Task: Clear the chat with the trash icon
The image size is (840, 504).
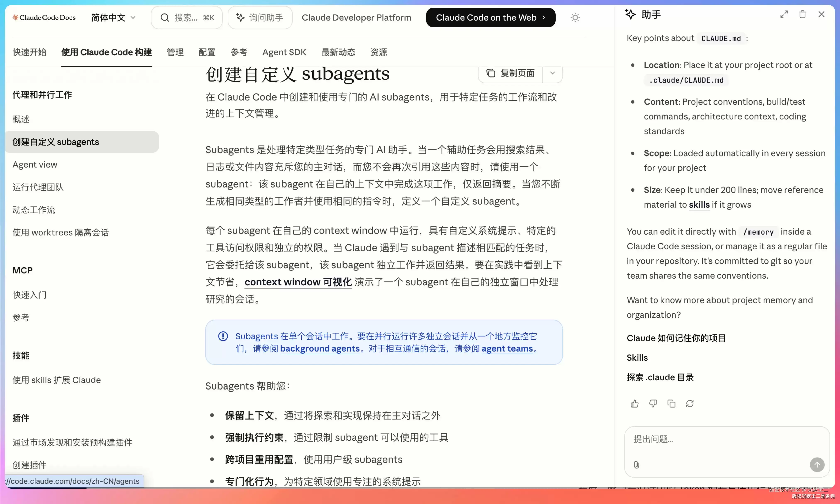Action: (803, 14)
